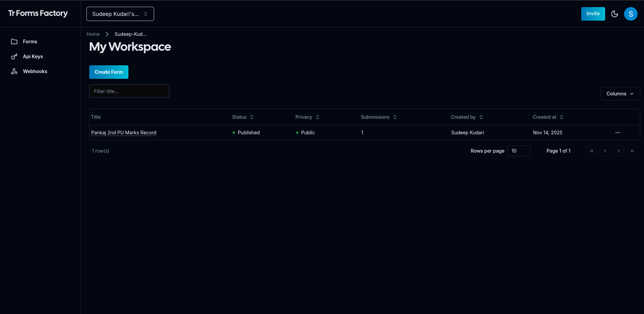The image size is (644, 314).
Task: Open Pankaj 2nd PU Marks Record form
Action: pos(124,133)
